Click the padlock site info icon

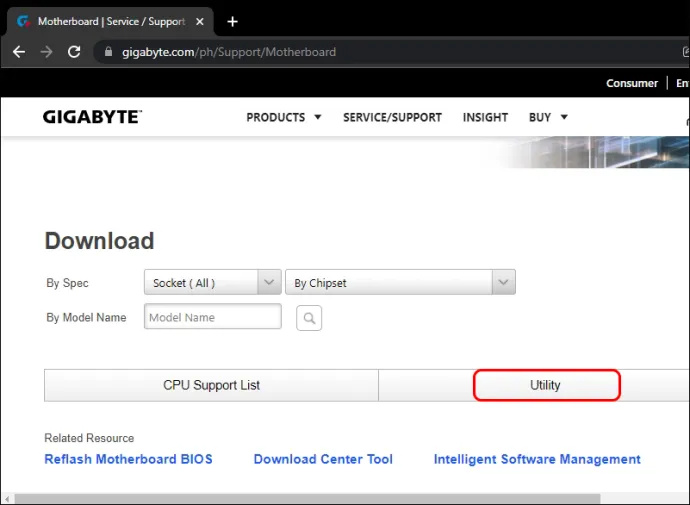pos(108,52)
